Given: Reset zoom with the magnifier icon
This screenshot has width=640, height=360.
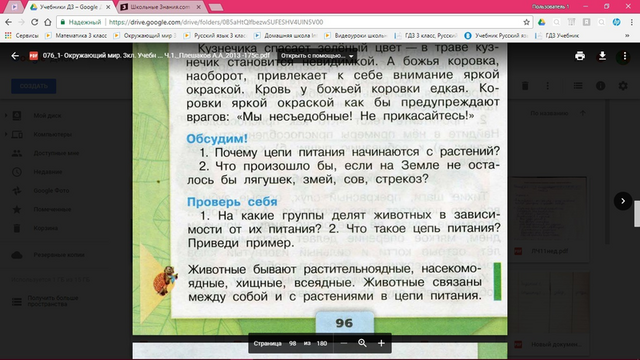Looking at the screenshot, I should click(x=362, y=343).
